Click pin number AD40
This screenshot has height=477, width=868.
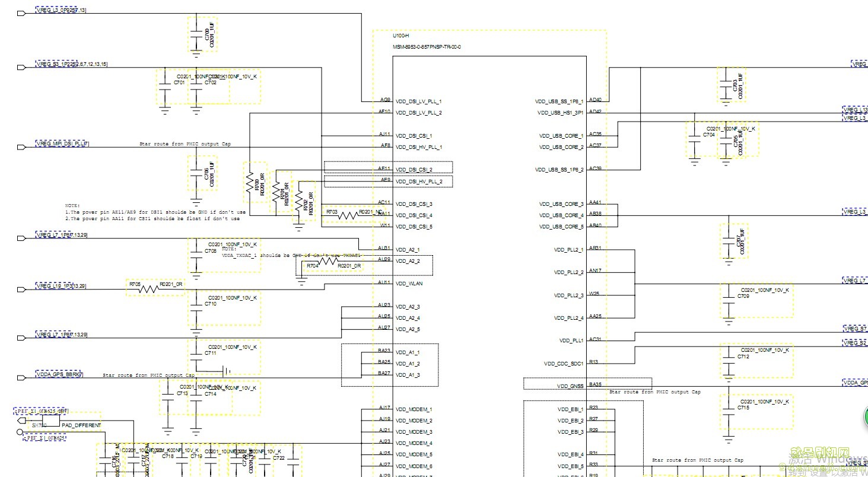tap(595, 100)
